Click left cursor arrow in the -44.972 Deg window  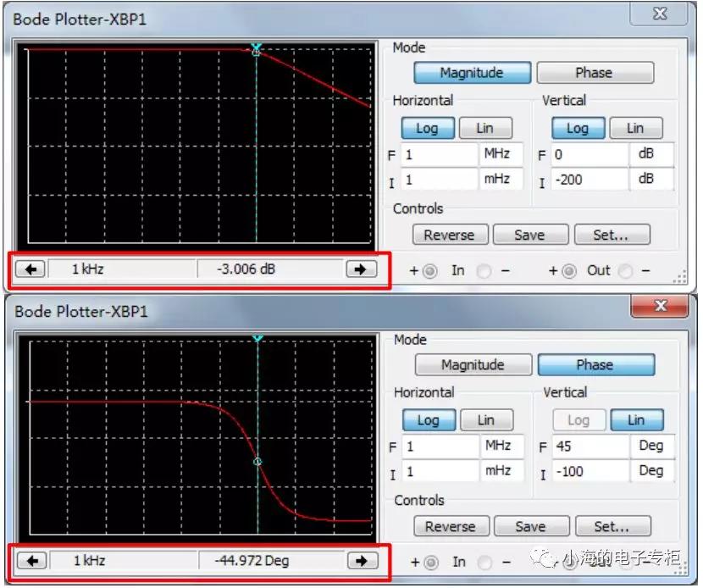point(32,561)
